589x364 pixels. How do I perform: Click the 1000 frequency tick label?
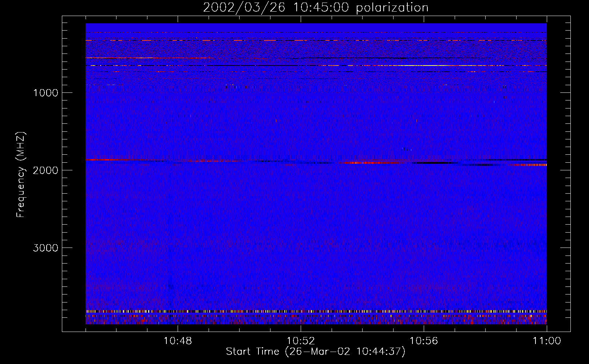coord(46,93)
